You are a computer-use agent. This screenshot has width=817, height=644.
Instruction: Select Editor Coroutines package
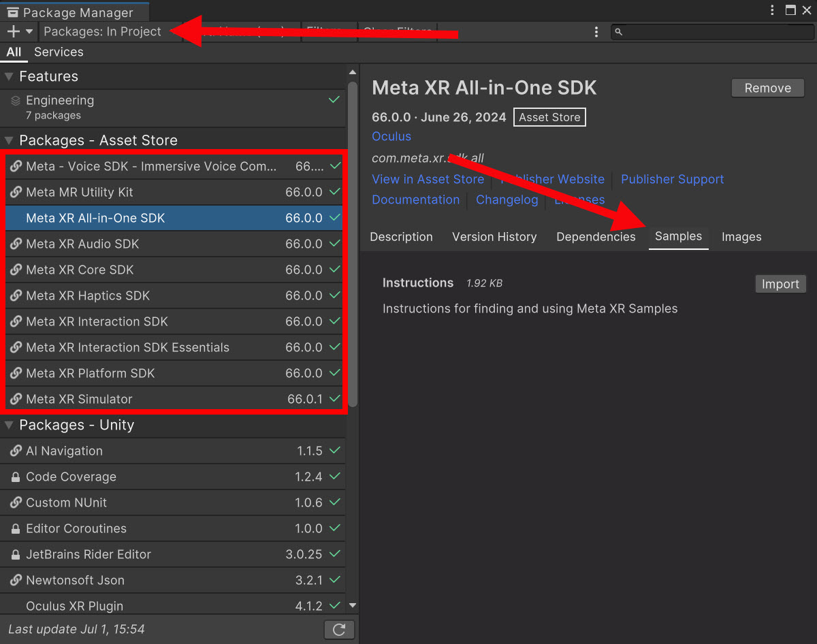[173, 528]
